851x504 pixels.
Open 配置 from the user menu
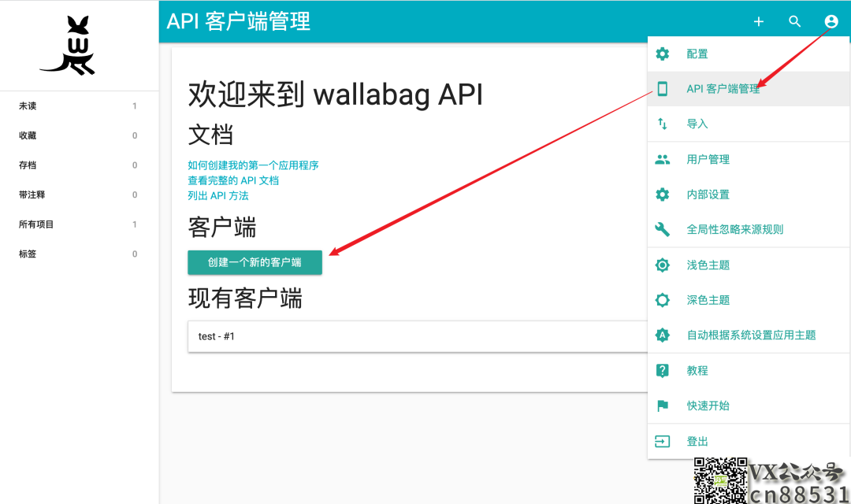point(749,54)
